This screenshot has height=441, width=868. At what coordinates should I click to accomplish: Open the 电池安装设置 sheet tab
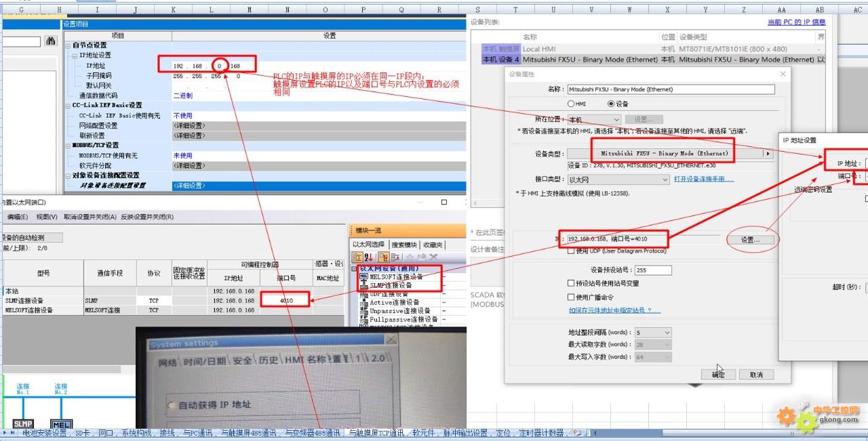45,433
